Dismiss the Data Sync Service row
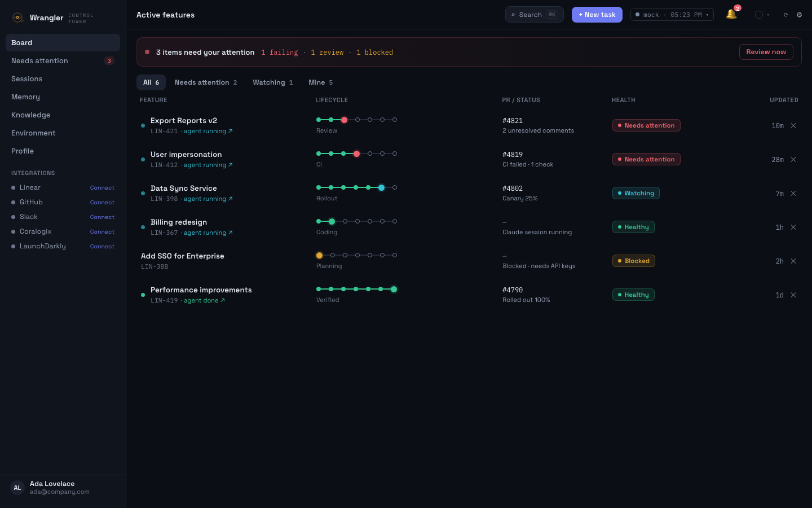 coord(793,193)
